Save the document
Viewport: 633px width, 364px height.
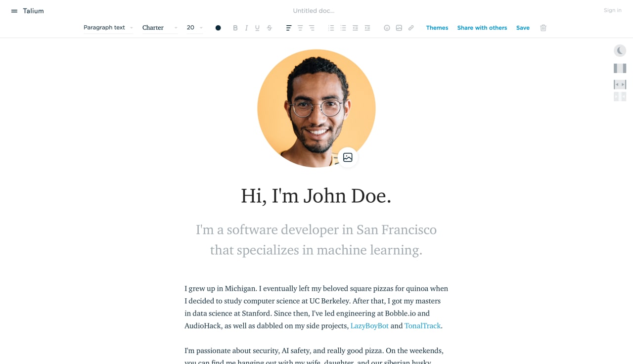[x=523, y=28]
